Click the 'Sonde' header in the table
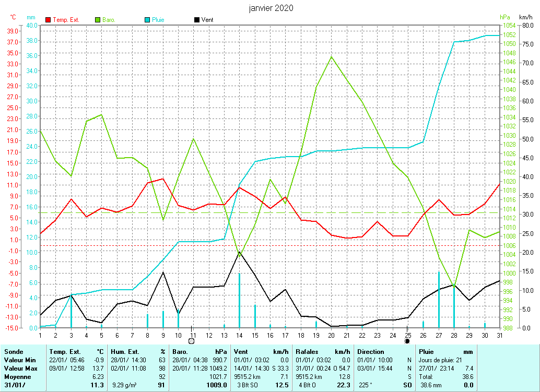Screen dimensions: 540x392 point(14,352)
